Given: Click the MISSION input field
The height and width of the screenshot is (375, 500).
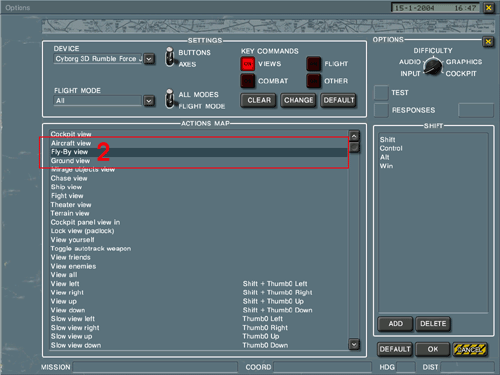Looking at the screenshot, I should click(155, 367).
